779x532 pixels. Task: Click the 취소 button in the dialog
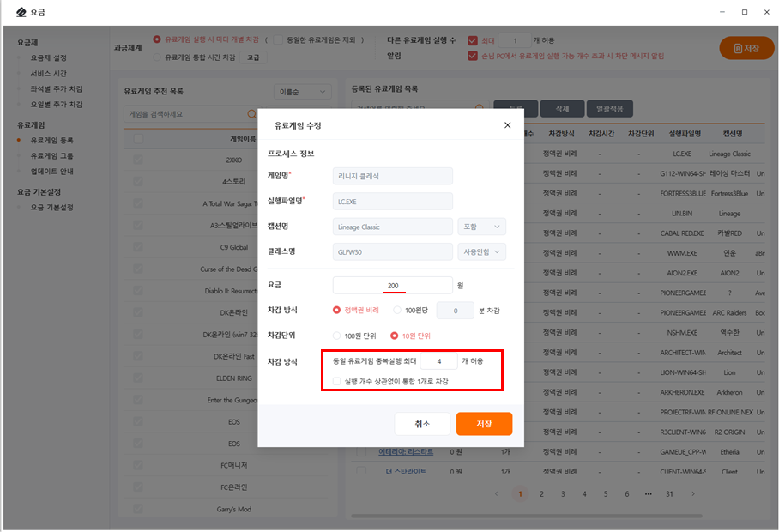(x=422, y=424)
